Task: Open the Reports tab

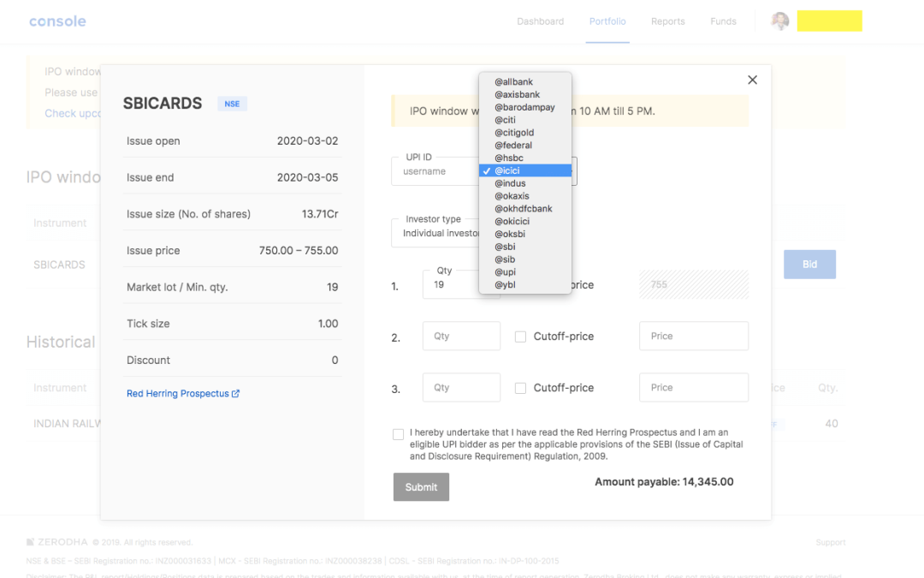Action: point(667,21)
